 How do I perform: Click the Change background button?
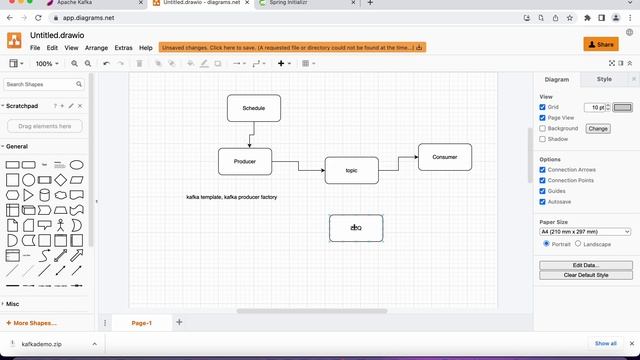[x=598, y=129]
